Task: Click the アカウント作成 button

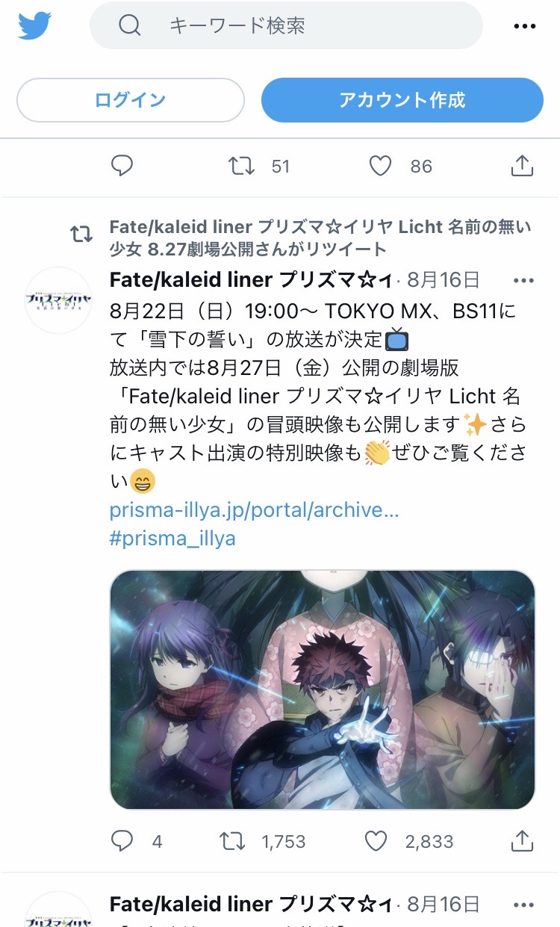Action: (402, 100)
